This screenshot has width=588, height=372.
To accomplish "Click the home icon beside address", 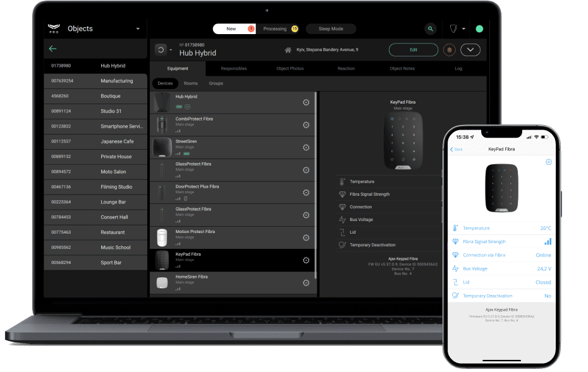I will coord(288,50).
